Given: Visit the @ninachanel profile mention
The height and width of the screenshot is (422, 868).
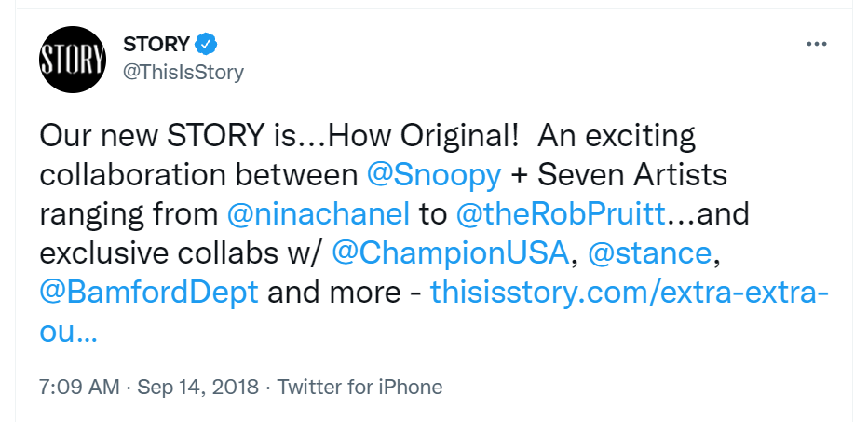Looking at the screenshot, I should (x=319, y=214).
